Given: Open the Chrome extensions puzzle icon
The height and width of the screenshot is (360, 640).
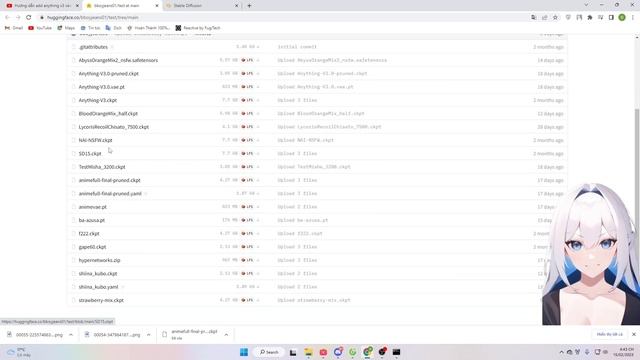Looking at the screenshot, I should pyautogui.click(x=590, y=18).
